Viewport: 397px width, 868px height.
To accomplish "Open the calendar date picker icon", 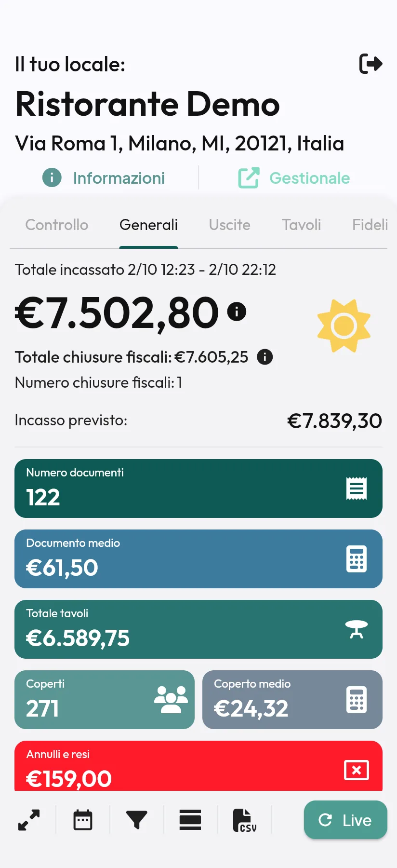I will point(83,820).
